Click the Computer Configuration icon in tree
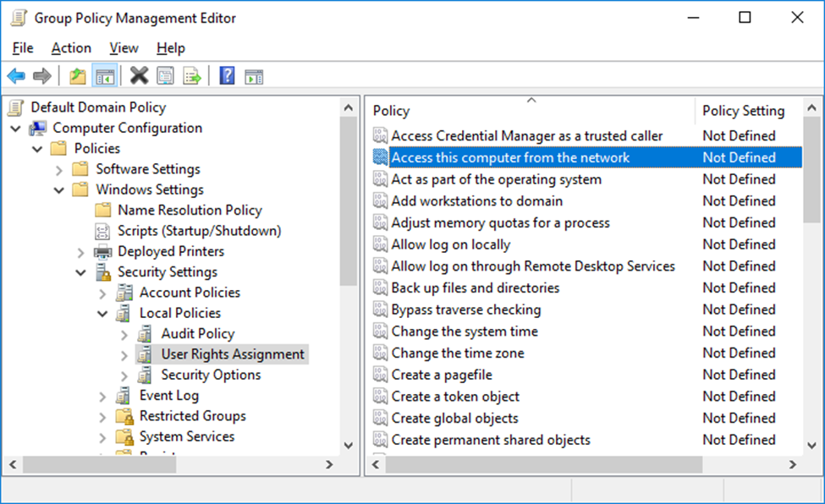Screen dimensions: 825x504 click(x=38, y=128)
